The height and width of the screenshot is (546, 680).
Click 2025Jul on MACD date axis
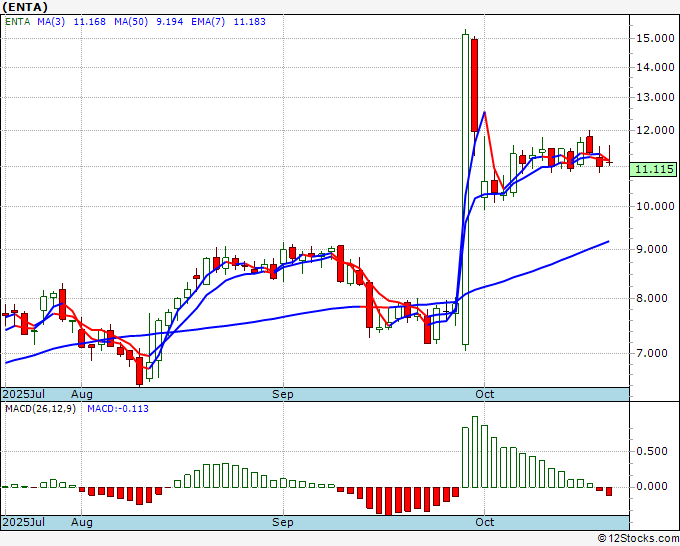pyautogui.click(x=24, y=522)
